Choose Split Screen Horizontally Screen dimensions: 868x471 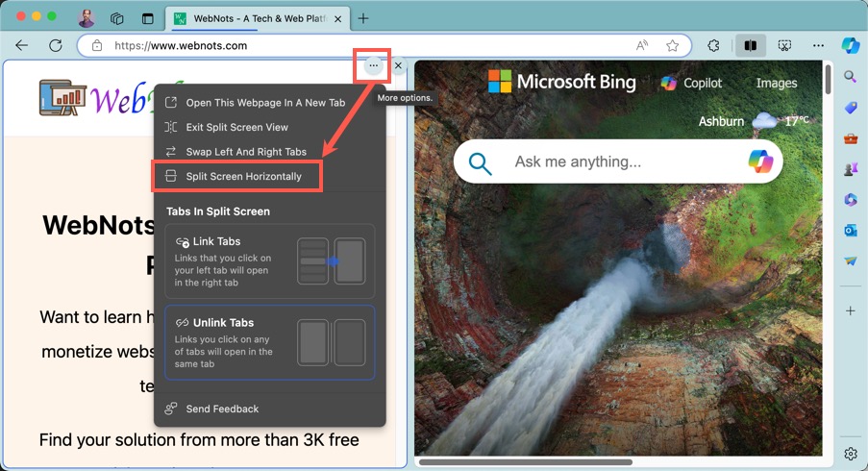click(243, 177)
